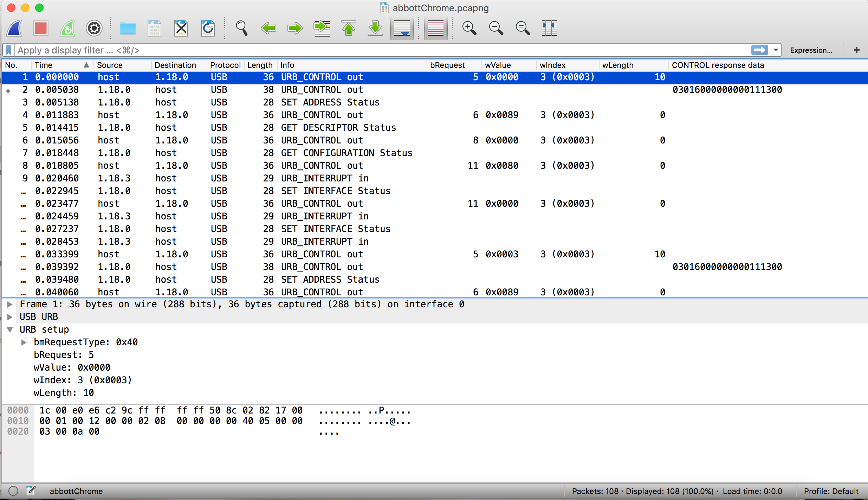Select the packet at time 0.040060
Screen dimensions: 868x500
(435, 292)
